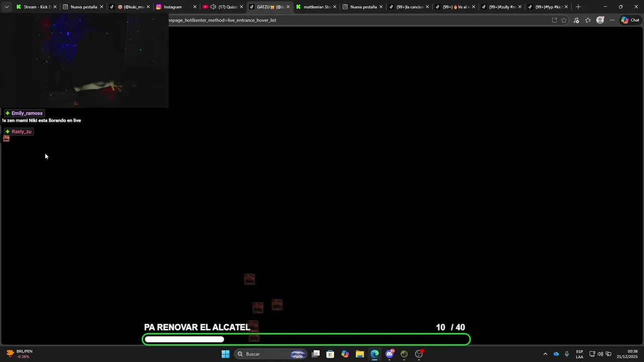Add page to favorites with star icon
This screenshot has height=362, width=644.
(564, 20)
